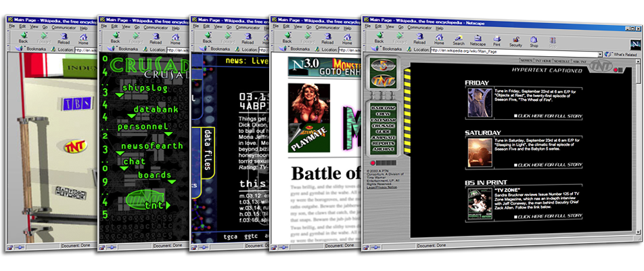Click Back in the front Babylon 5 window
The height and width of the screenshot is (271, 644).
(379, 38)
